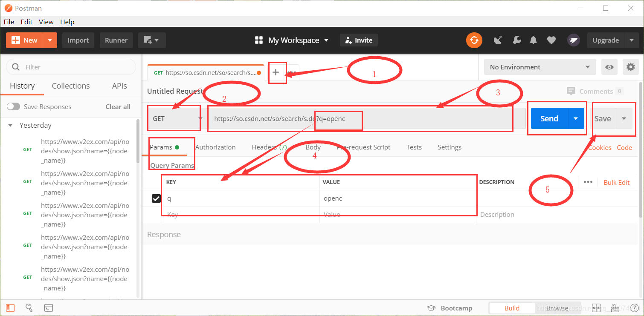The image size is (644, 316).
Task: Open the satellite capture requests icon
Action: [498, 40]
